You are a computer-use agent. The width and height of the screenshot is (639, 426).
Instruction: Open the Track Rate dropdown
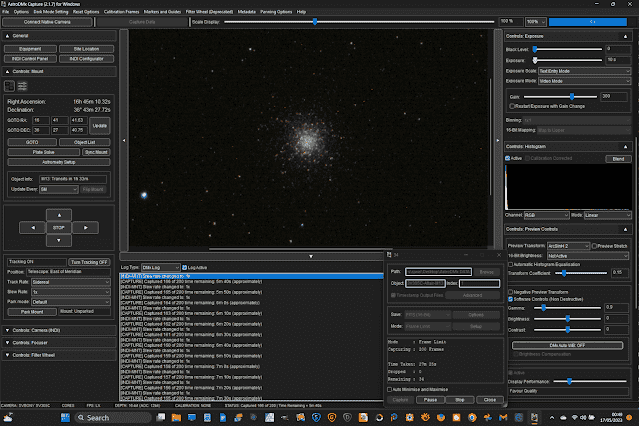point(72,281)
